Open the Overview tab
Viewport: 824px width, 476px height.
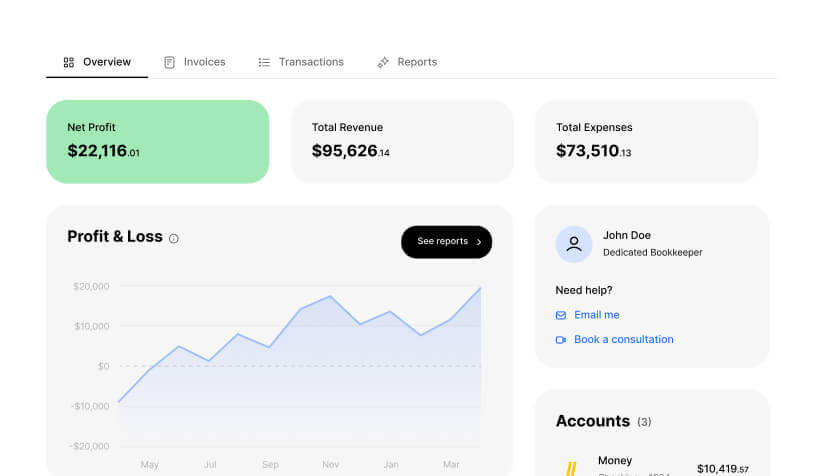97,62
